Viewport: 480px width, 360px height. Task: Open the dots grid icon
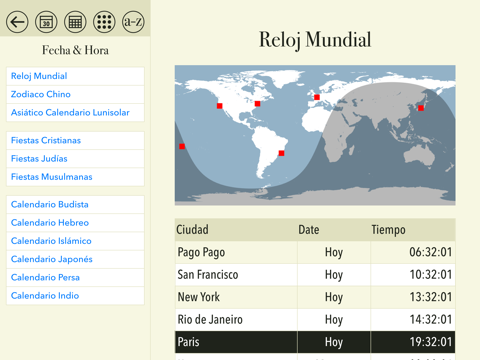[104, 22]
